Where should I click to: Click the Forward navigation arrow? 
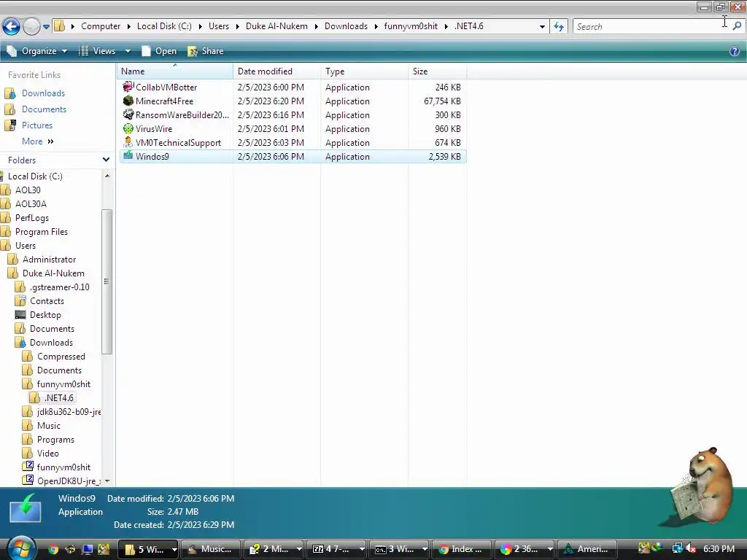click(31, 26)
